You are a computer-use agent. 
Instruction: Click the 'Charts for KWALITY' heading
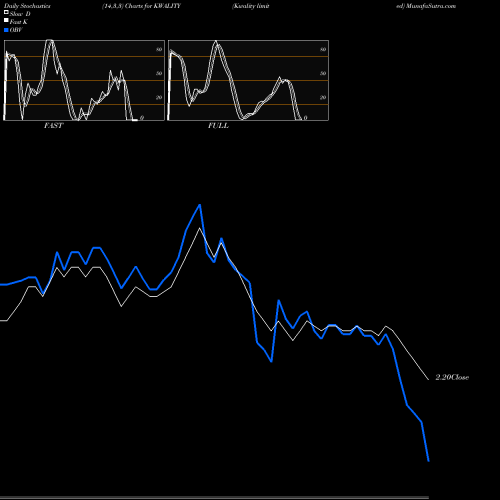[x=153, y=6]
